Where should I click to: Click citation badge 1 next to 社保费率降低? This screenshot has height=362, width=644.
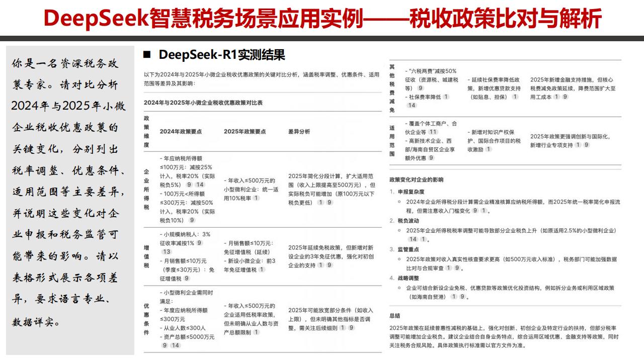coord(446,97)
